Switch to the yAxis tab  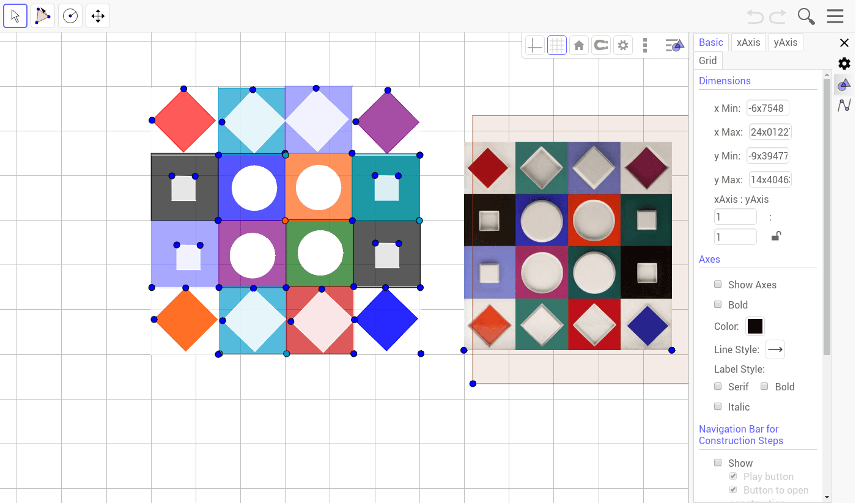(x=786, y=42)
